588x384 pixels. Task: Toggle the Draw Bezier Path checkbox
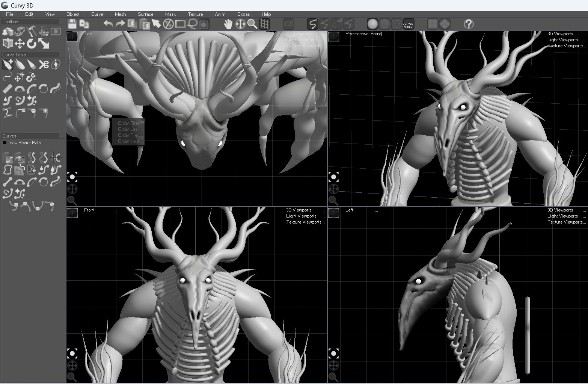coord(5,143)
